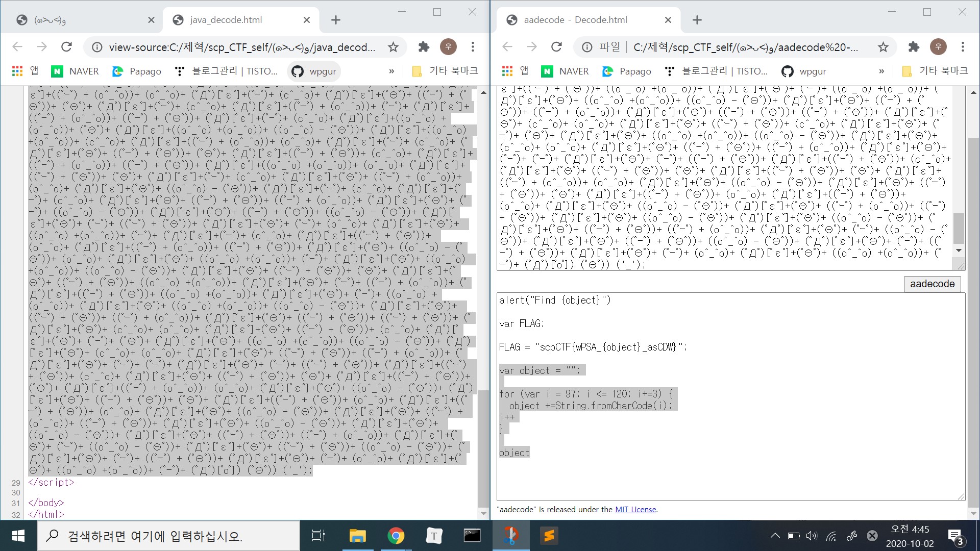Open Papago bookmark in right window

tap(627, 71)
